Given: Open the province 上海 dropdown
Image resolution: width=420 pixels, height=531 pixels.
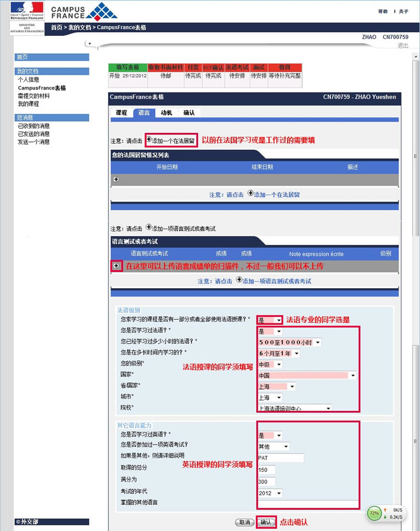Looking at the screenshot, I should 277,387.
